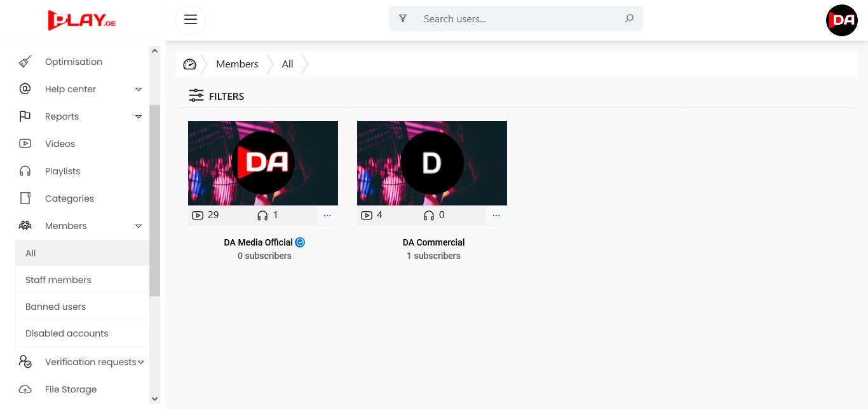
Task: Click the Videos play icon in sidebar
Action: click(x=25, y=144)
